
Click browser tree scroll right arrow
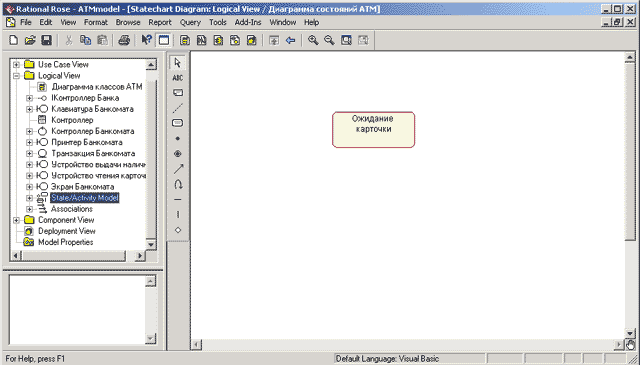139,256
